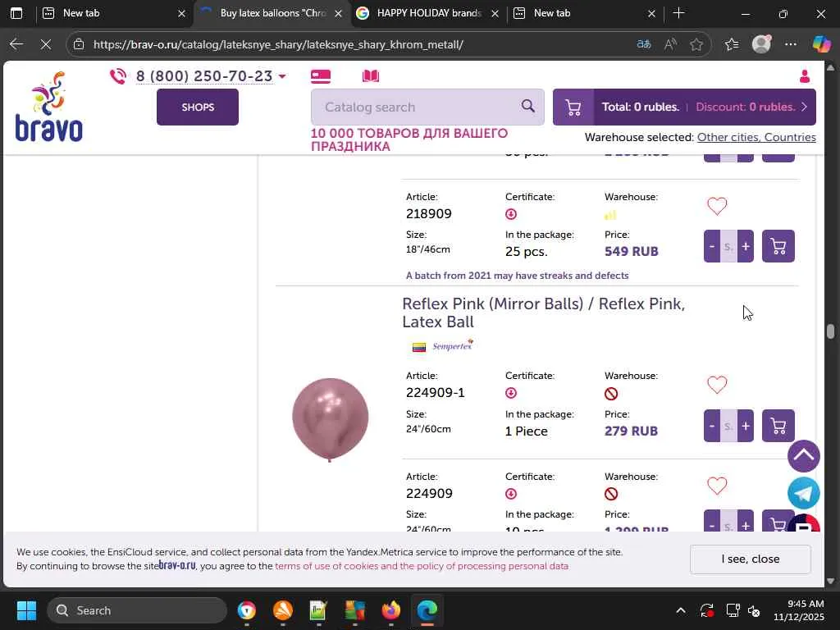Dismiss cookies with 'I see, close'
840x630 pixels.
[750, 559]
